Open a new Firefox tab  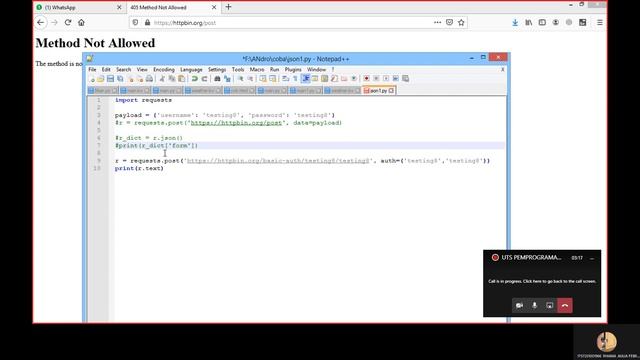coord(229,7)
